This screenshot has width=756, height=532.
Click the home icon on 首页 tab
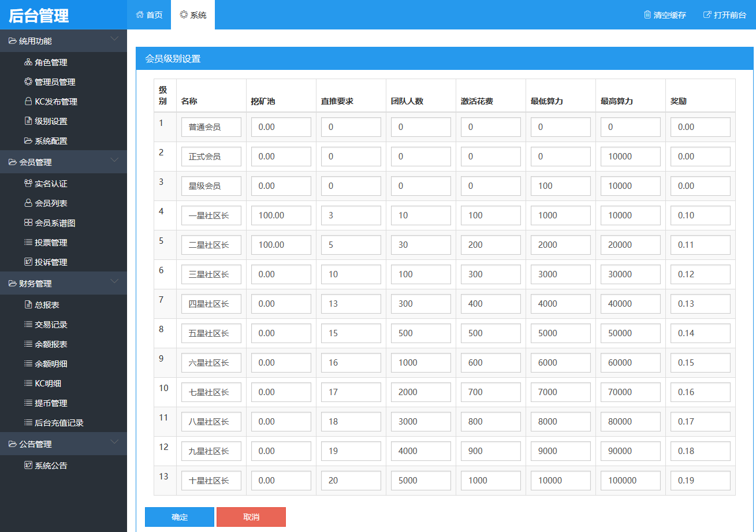(140, 15)
